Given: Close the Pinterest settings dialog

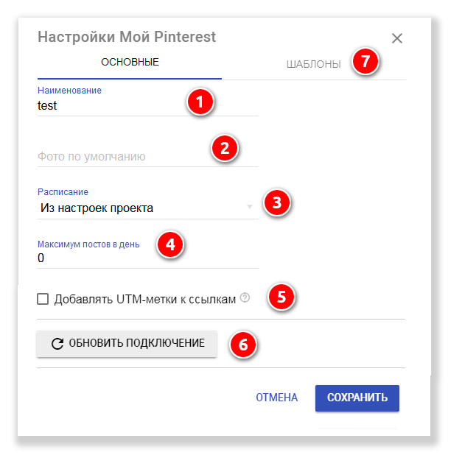Looking at the screenshot, I should 397,38.
